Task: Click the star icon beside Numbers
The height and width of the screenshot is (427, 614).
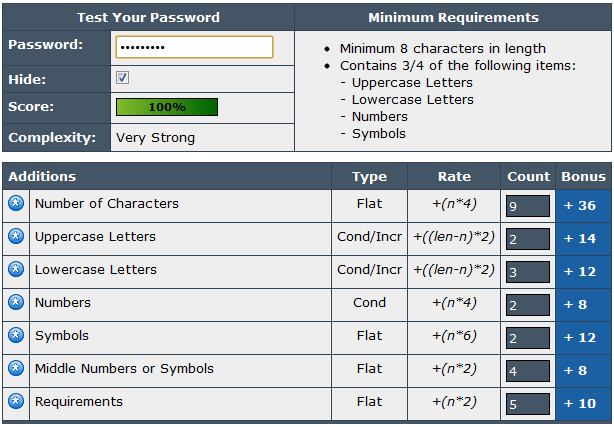Action: (x=16, y=302)
